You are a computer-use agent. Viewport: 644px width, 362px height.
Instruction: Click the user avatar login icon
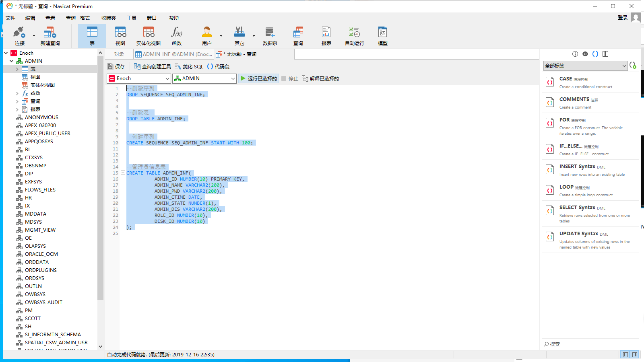pyautogui.click(x=636, y=18)
